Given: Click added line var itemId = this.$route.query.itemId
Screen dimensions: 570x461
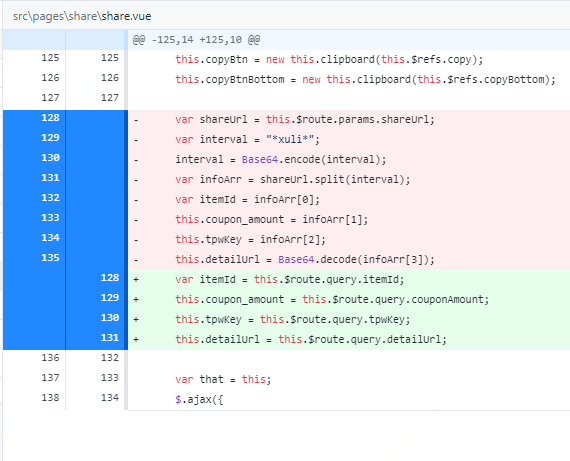Looking at the screenshot, I should click(290, 279).
